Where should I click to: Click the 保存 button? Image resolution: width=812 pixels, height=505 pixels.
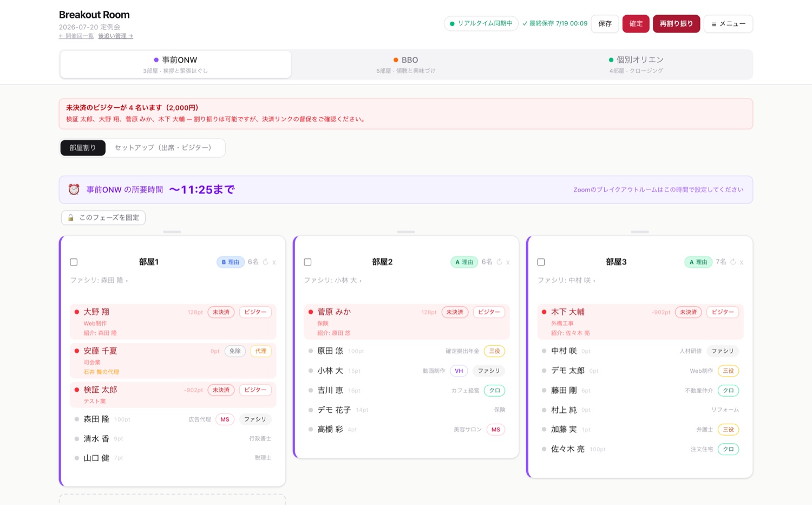point(605,24)
